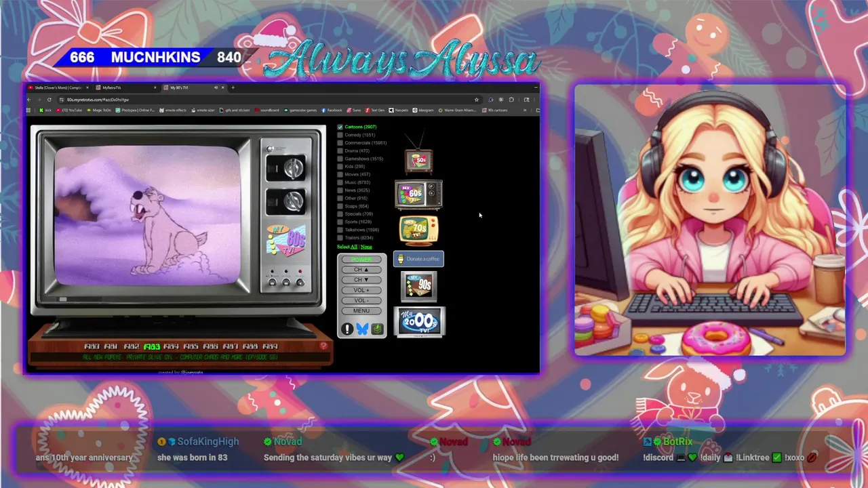Open the gamecube games bookmark

300,110
